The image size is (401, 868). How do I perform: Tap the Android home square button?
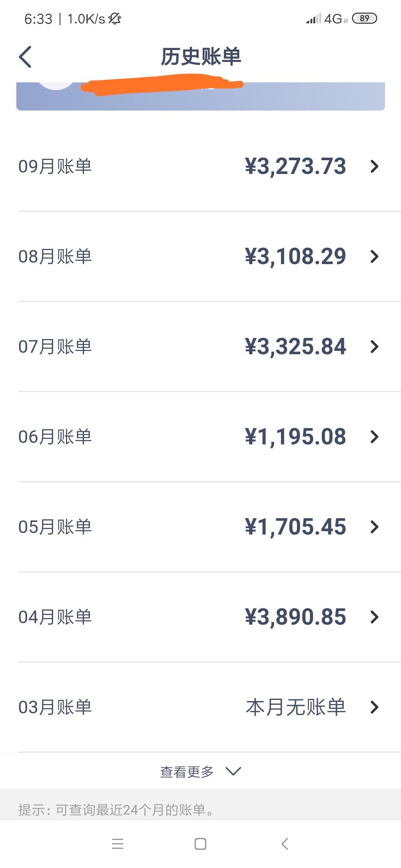point(200,844)
